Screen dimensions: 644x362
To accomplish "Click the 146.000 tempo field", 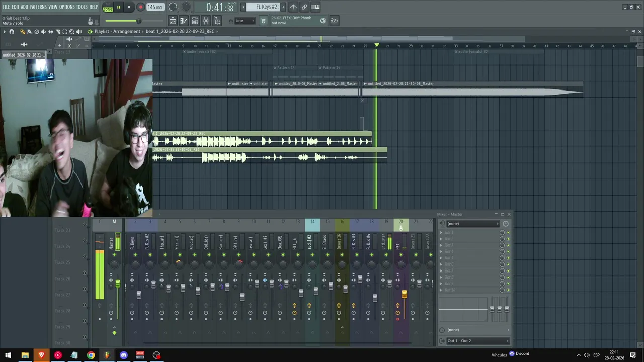I will [x=155, y=7].
